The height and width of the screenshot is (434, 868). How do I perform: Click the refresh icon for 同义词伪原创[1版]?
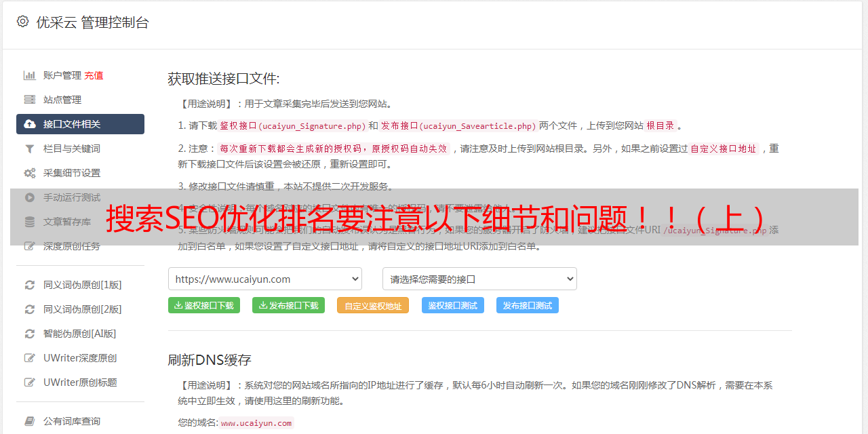pos(30,285)
